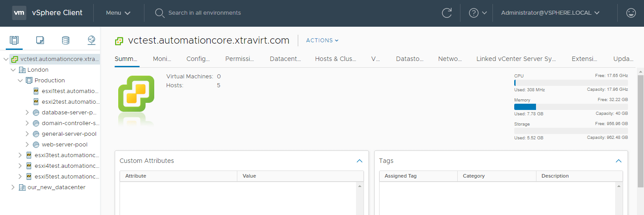The height and width of the screenshot is (215, 644).
Task: Click the esxi5test host icon
Action: pos(29,177)
